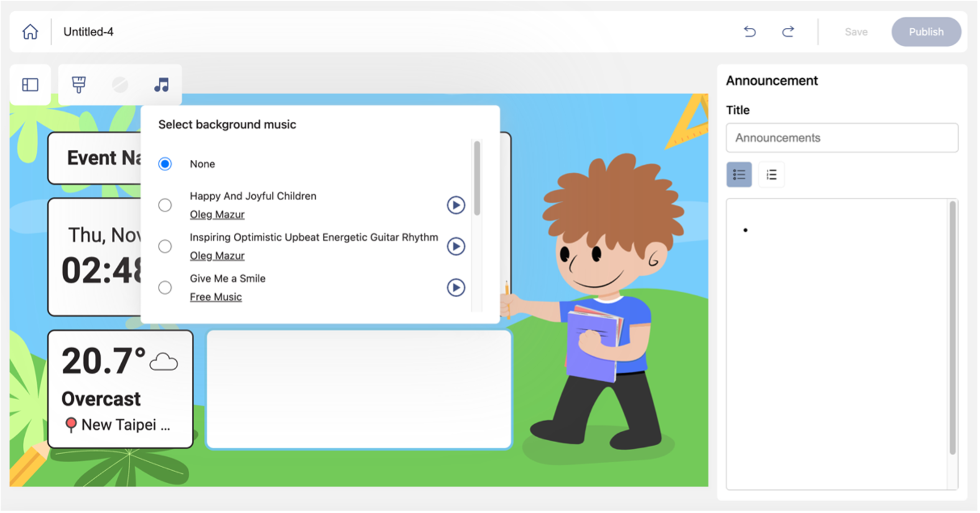Click the redo arrow icon
Screen dimensions: 980x513
788,32
